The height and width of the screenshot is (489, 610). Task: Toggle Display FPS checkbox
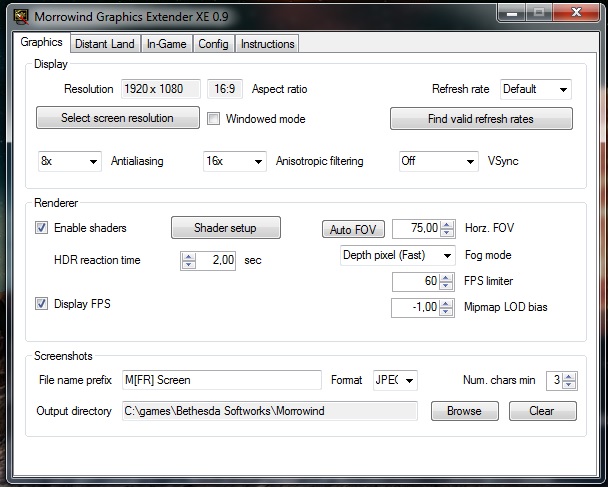[x=42, y=303]
